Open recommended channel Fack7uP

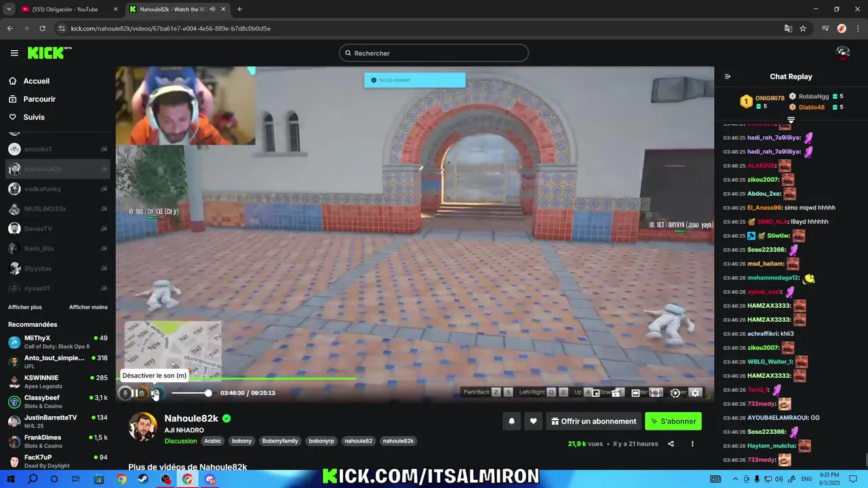(58, 461)
